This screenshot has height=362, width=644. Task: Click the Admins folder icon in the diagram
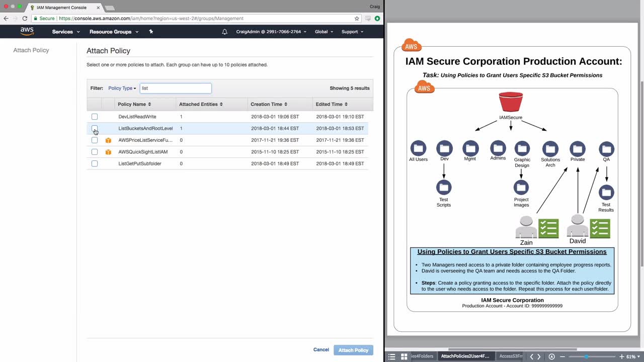coord(498,148)
